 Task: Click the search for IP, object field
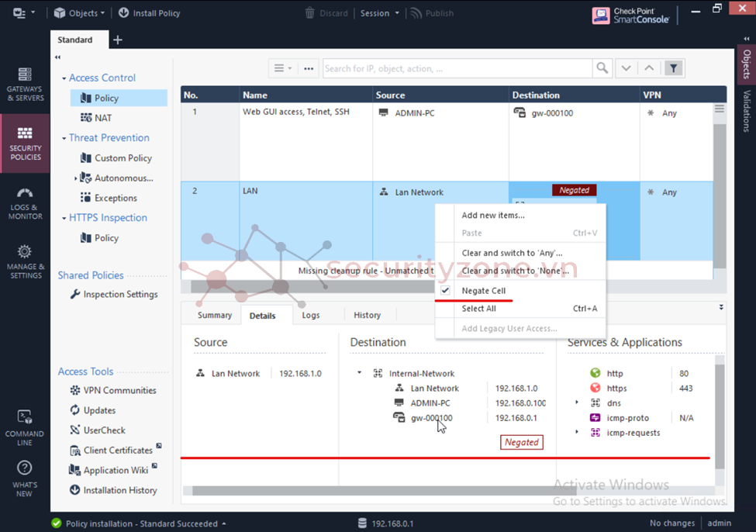(x=457, y=68)
